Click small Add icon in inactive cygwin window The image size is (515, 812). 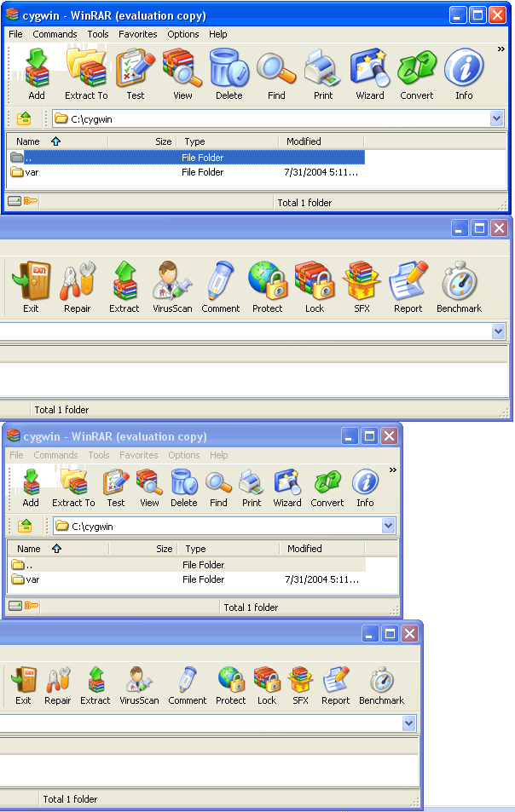click(x=31, y=482)
